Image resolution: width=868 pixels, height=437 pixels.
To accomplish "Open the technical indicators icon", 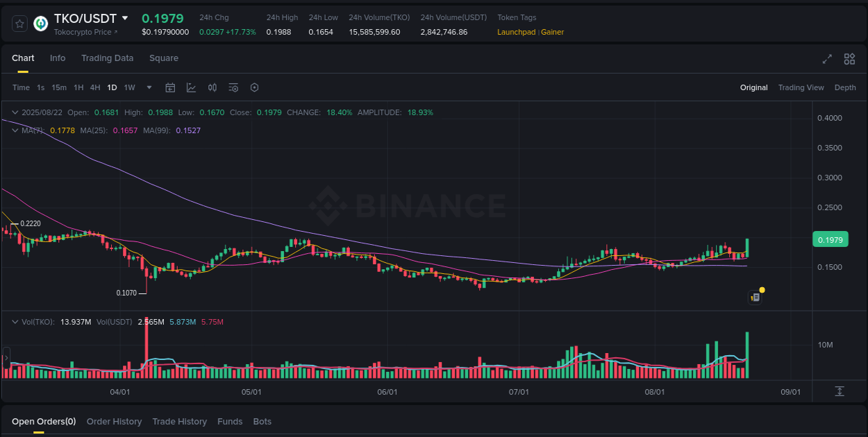I will coord(191,87).
